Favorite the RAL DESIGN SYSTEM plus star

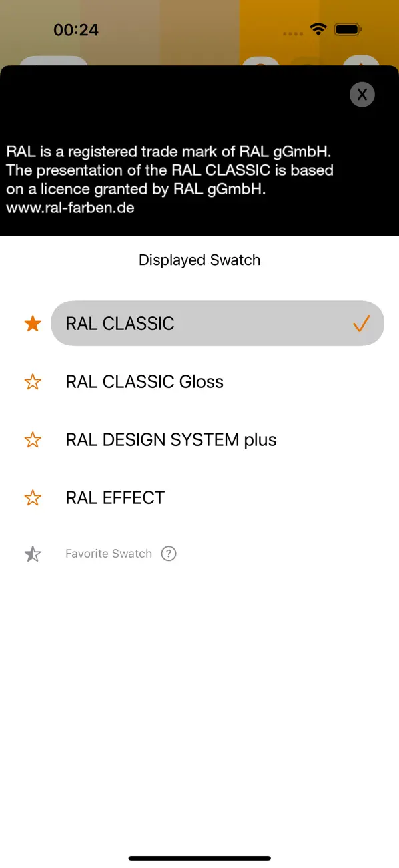(32, 439)
